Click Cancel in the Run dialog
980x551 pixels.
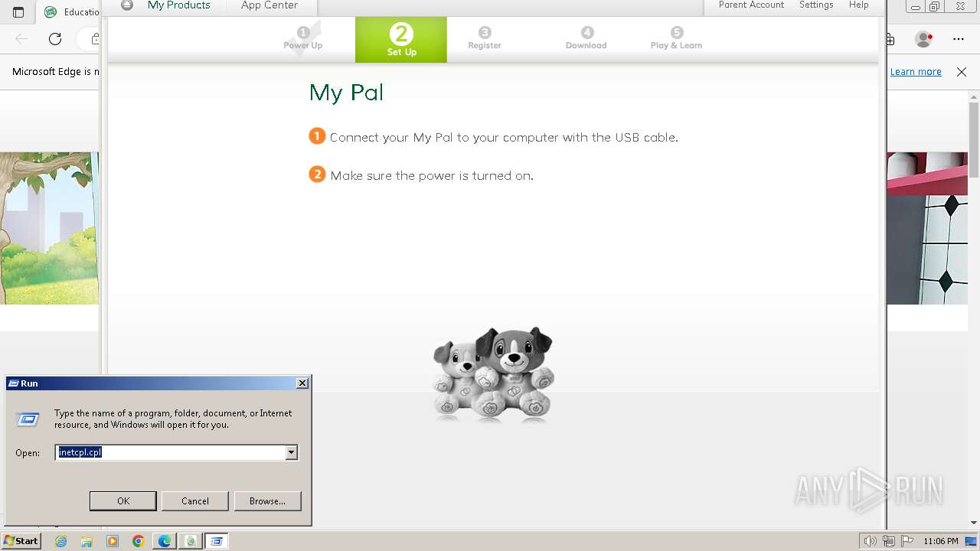[x=195, y=501]
